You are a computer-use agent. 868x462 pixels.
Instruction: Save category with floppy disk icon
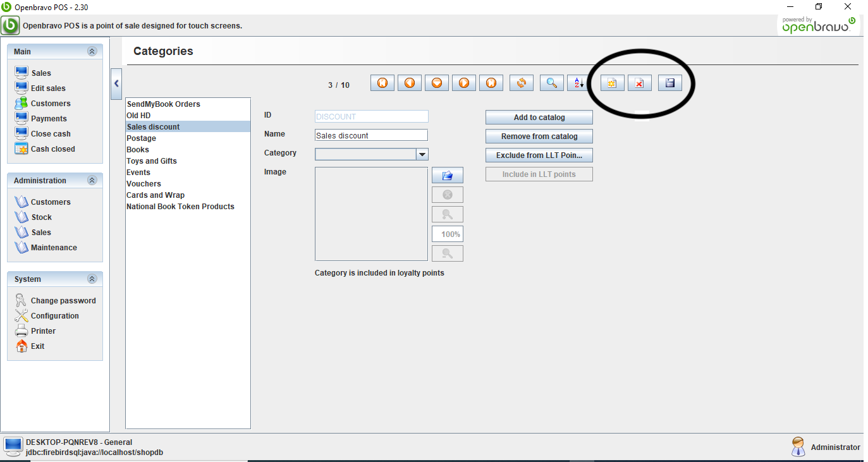click(x=670, y=83)
